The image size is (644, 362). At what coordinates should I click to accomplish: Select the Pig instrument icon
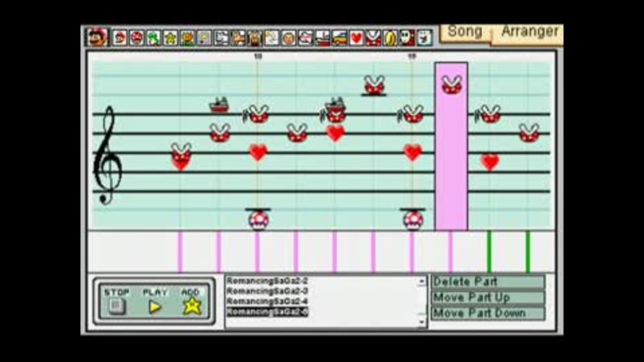point(255,38)
